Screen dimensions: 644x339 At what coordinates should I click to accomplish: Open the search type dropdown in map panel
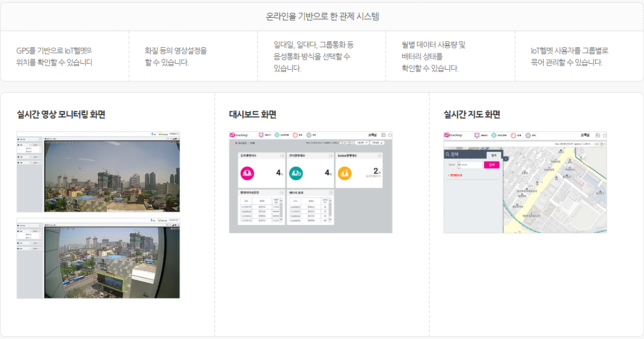coord(459,165)
